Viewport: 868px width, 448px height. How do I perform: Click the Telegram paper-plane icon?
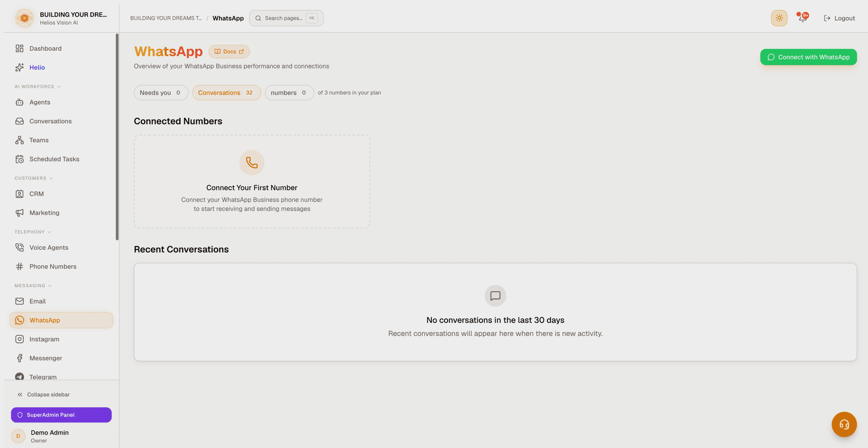[x=19, y=377]
